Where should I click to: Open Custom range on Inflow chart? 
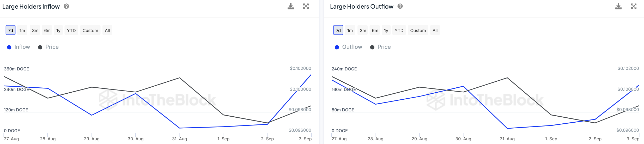[90, 31]
